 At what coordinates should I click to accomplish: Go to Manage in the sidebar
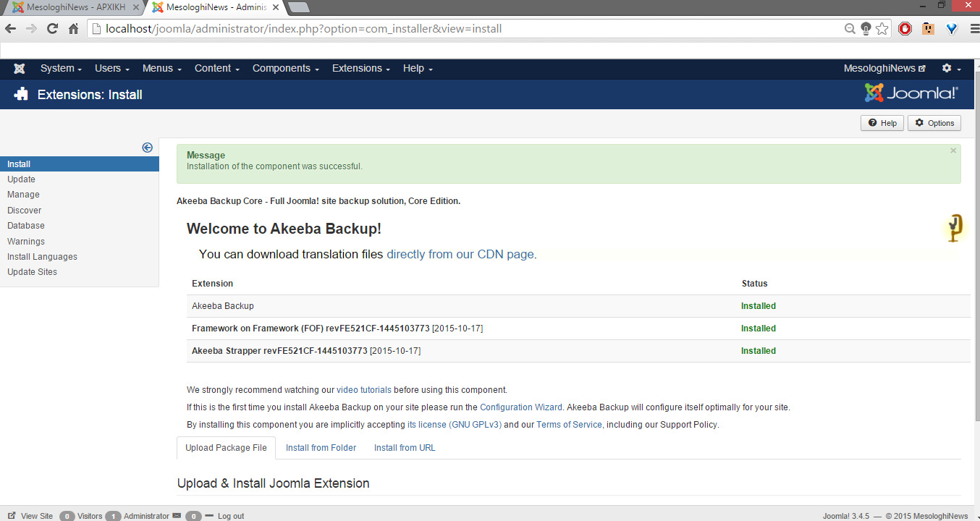[23, 195]
